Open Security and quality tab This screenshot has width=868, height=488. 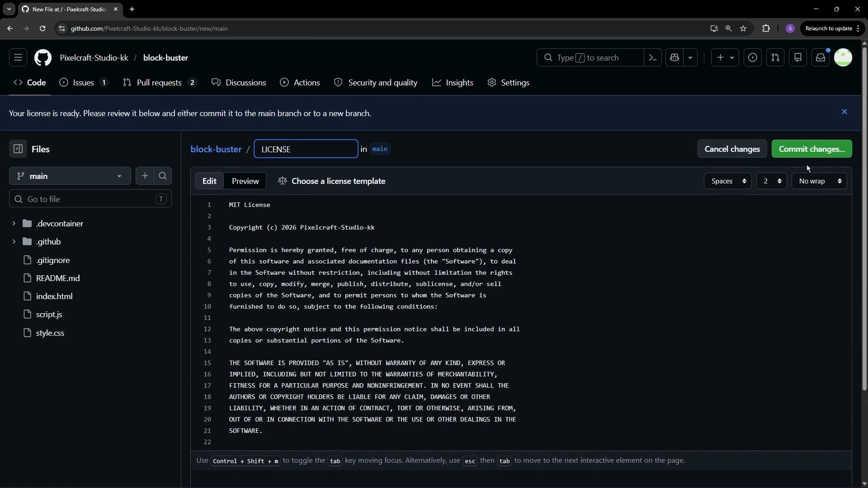point(376,83)
